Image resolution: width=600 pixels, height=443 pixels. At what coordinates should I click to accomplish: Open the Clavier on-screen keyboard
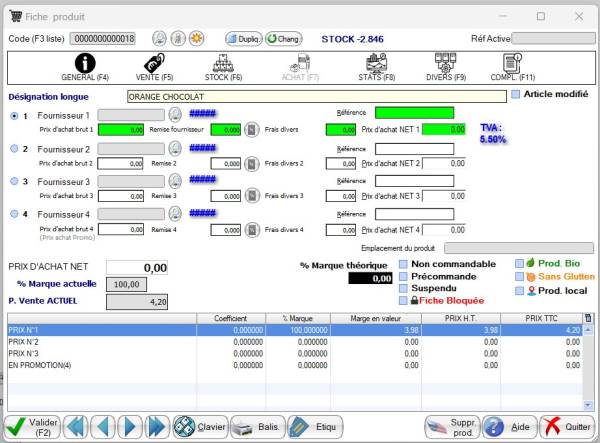[x=200, y=427]
